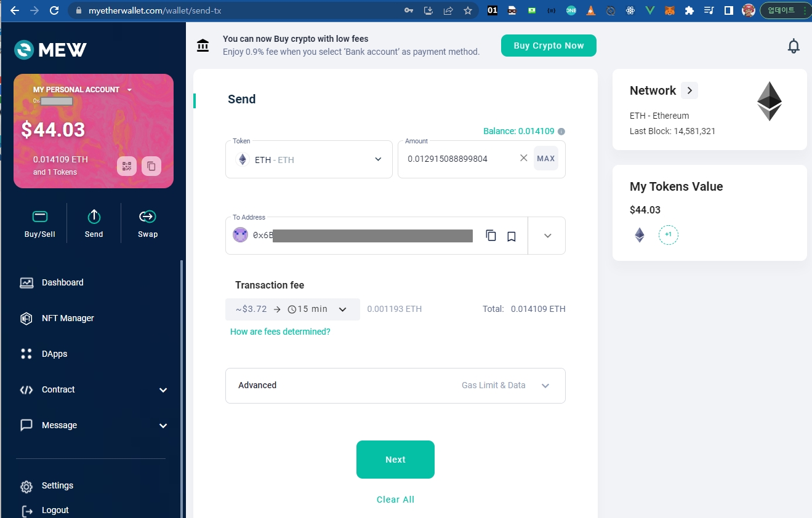Open the media control playlist icon
Viewport: 812px width, 518px height.
[709, 10]
